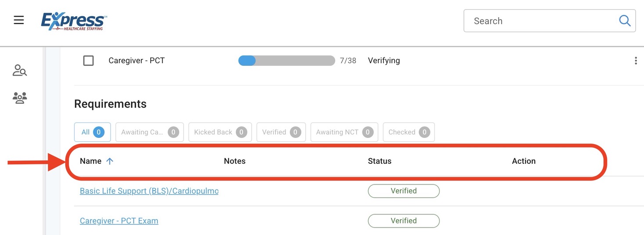Open the Caregiver - PCT row options menu
The width and height of the screenshot is (644, 235).
coord(635,61)
